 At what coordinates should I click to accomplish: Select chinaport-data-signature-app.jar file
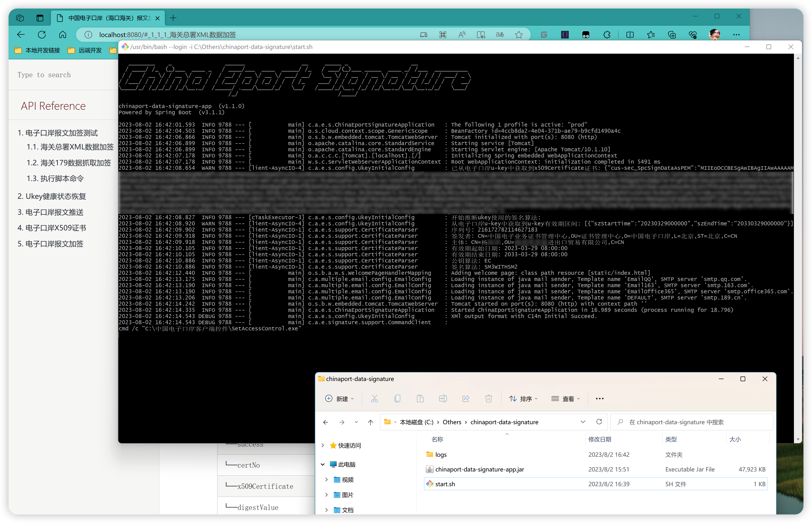(x=596, y=469)
